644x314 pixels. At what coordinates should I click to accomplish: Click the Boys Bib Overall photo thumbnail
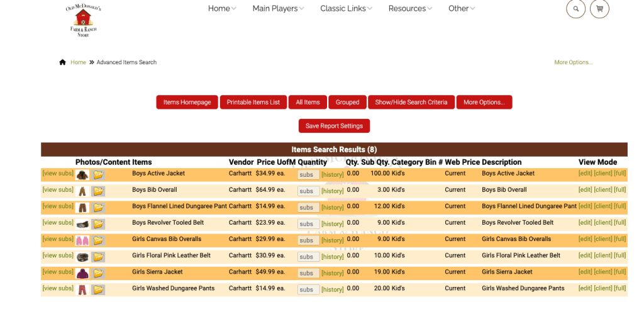tap(82, 191)
